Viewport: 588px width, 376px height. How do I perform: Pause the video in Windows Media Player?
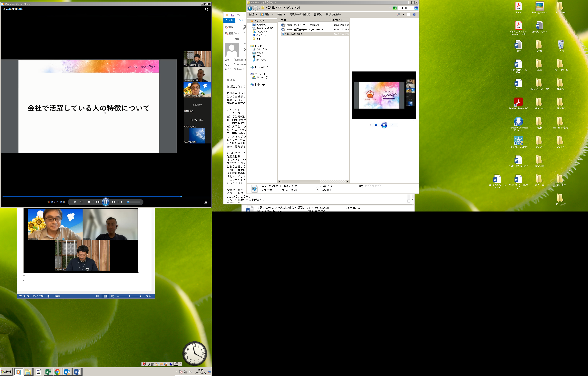[105, 202]
